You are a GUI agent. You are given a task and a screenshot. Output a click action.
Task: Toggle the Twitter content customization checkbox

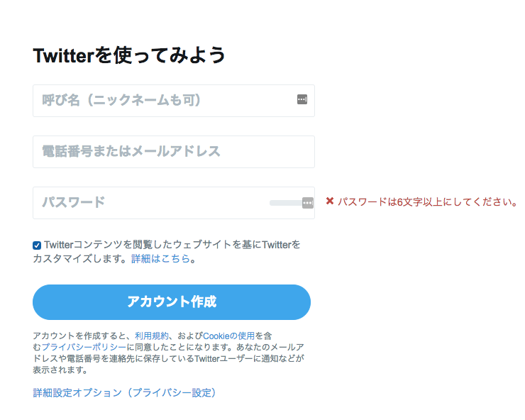[x=37, y=245]
